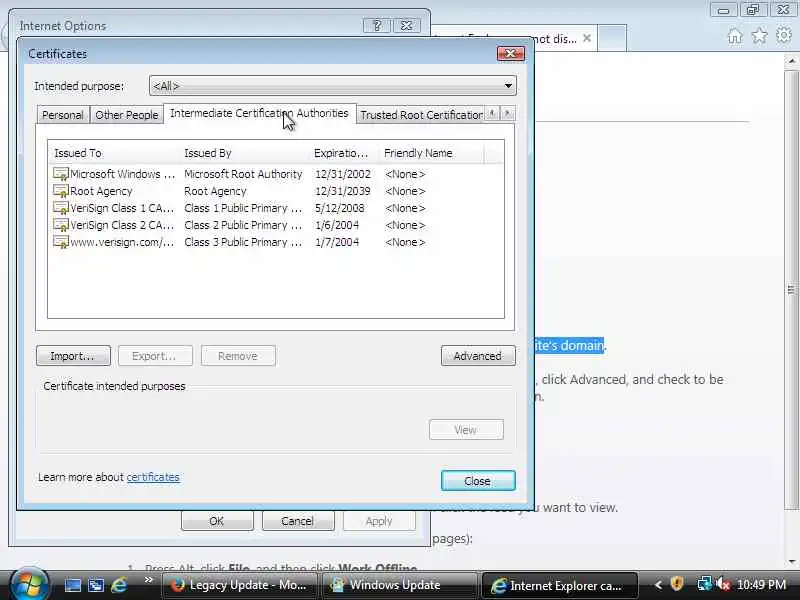Click the Export button
800x600 pixels.
coord(155,356)
